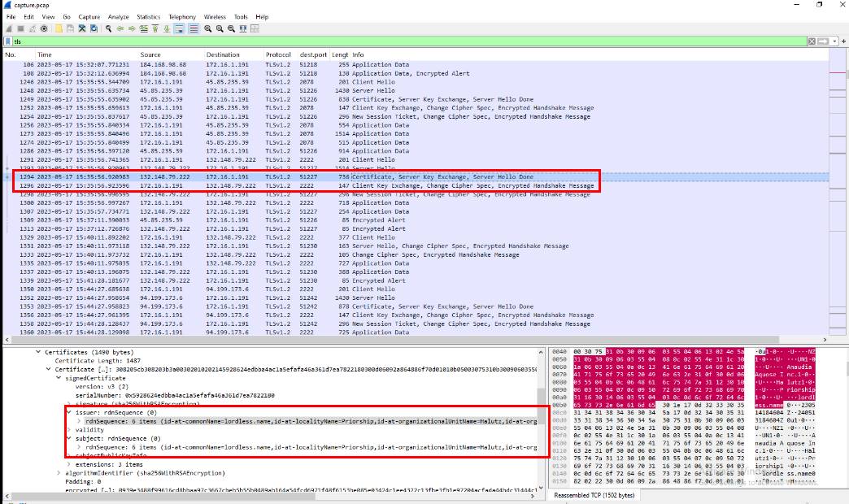Select packet 1296 Client Key Exchange row

(x=325, y=185)
